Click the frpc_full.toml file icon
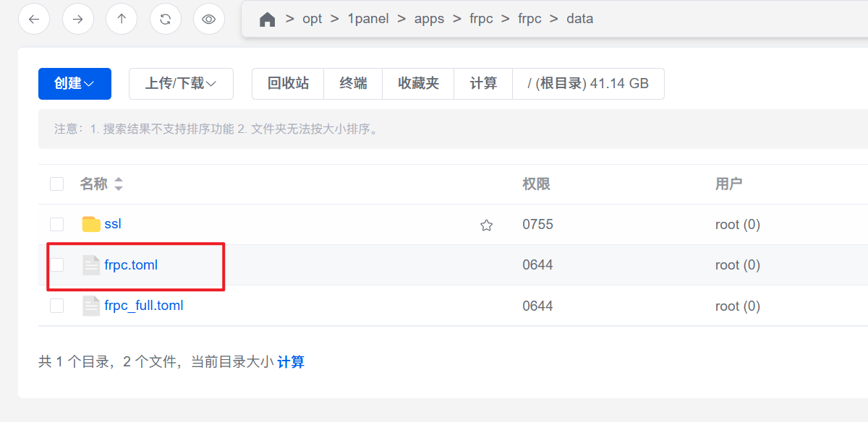 [91, 306]
